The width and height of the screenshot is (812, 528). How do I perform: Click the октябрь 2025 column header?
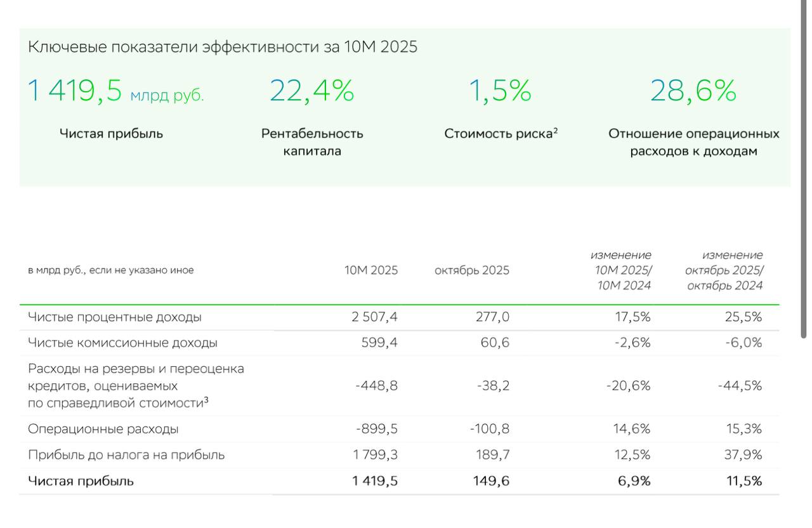point(472,270)
